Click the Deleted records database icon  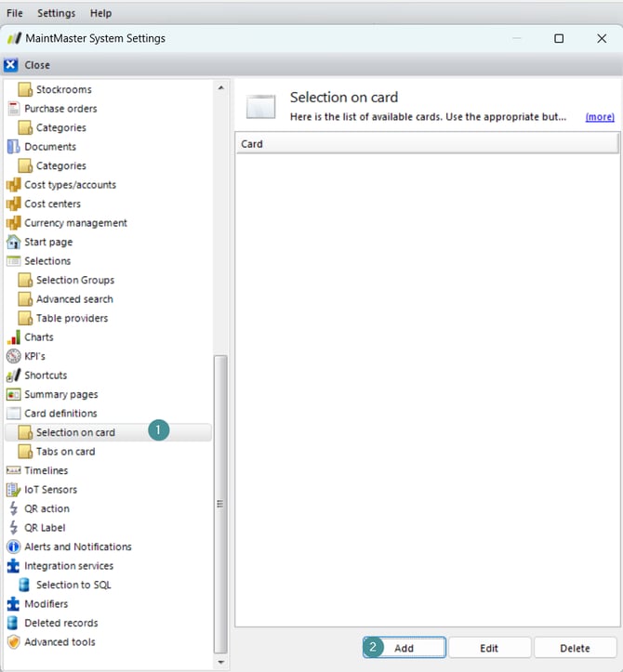[x=13, y=623]
